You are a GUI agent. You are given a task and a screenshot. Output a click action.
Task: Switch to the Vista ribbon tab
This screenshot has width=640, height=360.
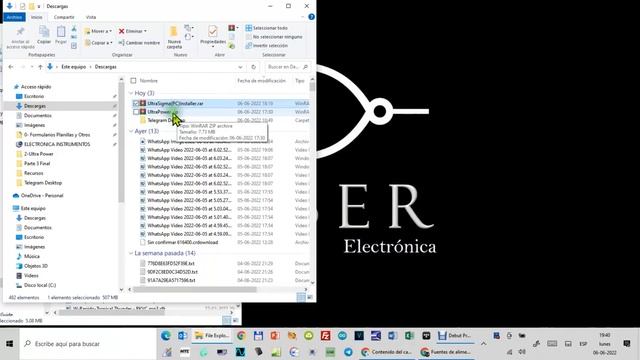click(91, 17)
